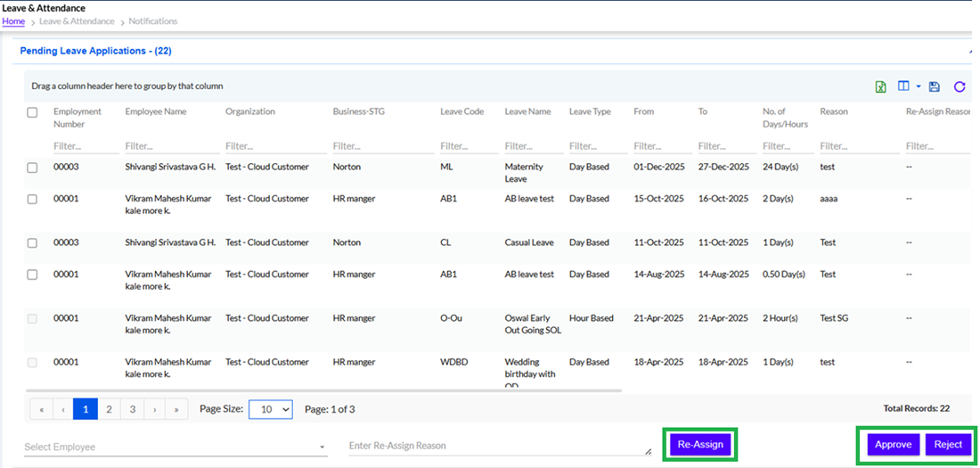Save the grid layout
Screen dimensions: 980x468
pos(934,86)
